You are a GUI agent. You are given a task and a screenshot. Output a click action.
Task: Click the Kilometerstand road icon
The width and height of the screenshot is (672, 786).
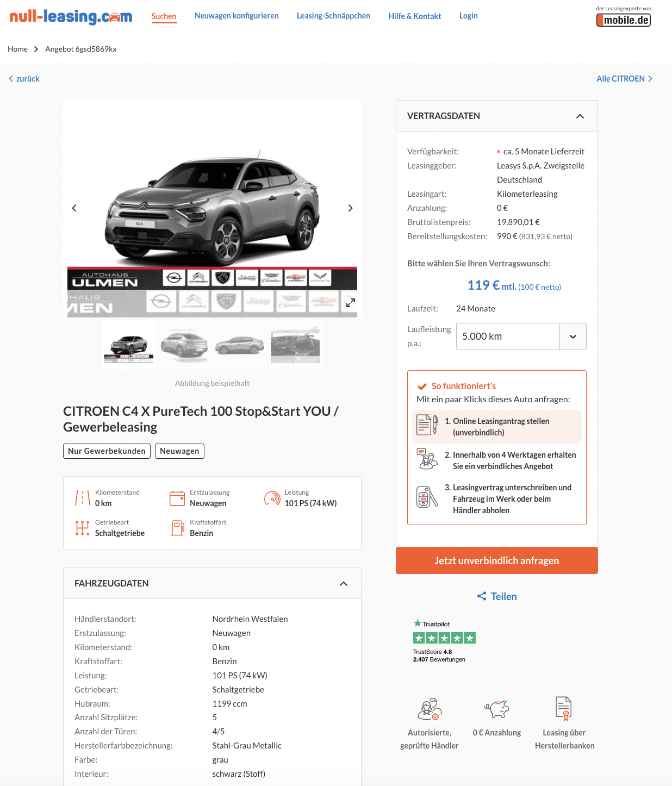click(x=83, y=498)
